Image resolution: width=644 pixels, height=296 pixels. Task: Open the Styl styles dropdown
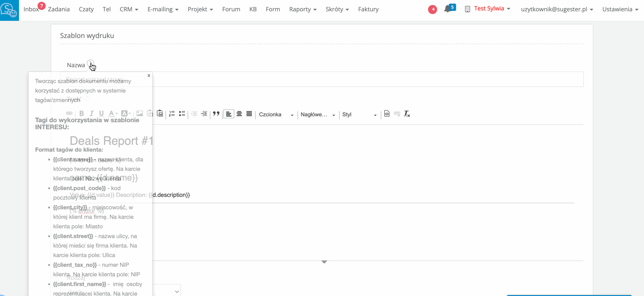coord(360,115)
